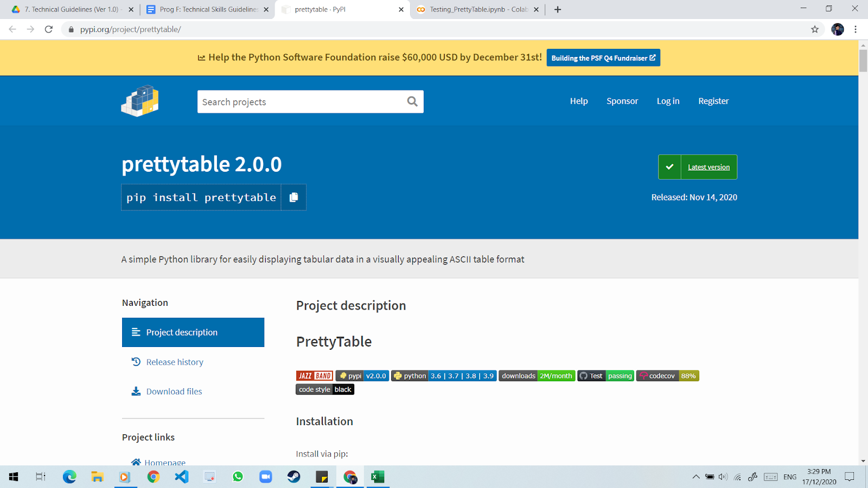Open the Log in link
868x488 pixels.
pyautogui.click(x=668, y=101)
